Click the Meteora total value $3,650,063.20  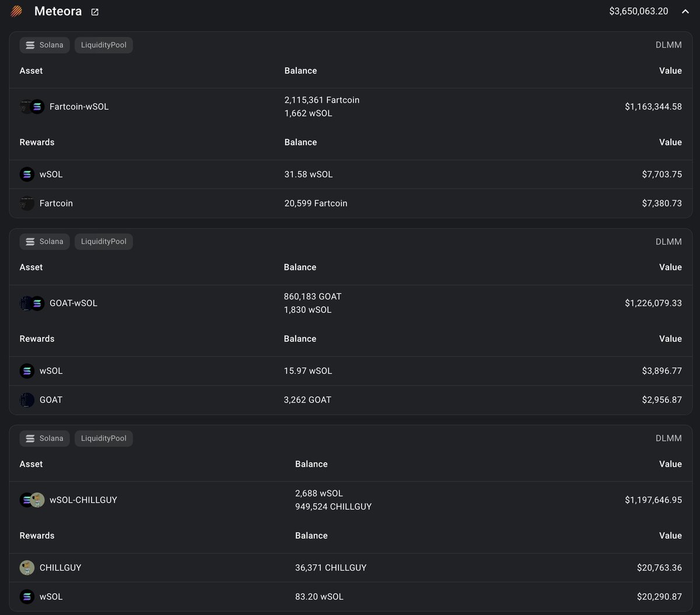pos(639,11)
